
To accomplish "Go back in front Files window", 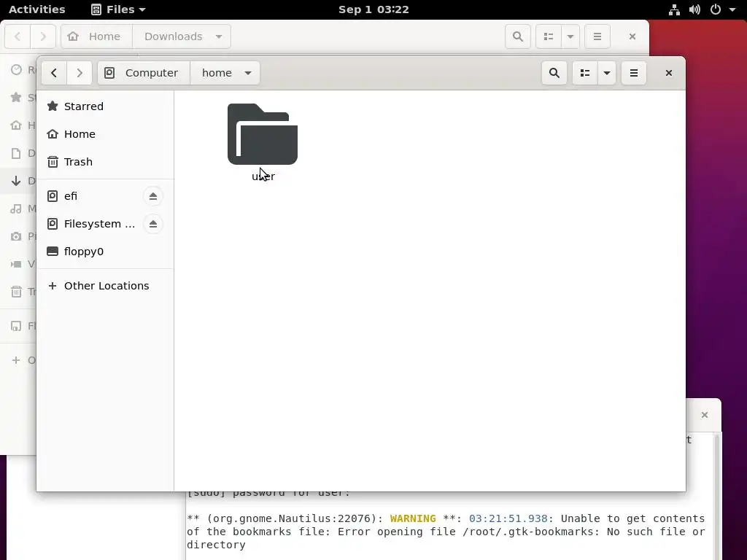I will 54,73.
